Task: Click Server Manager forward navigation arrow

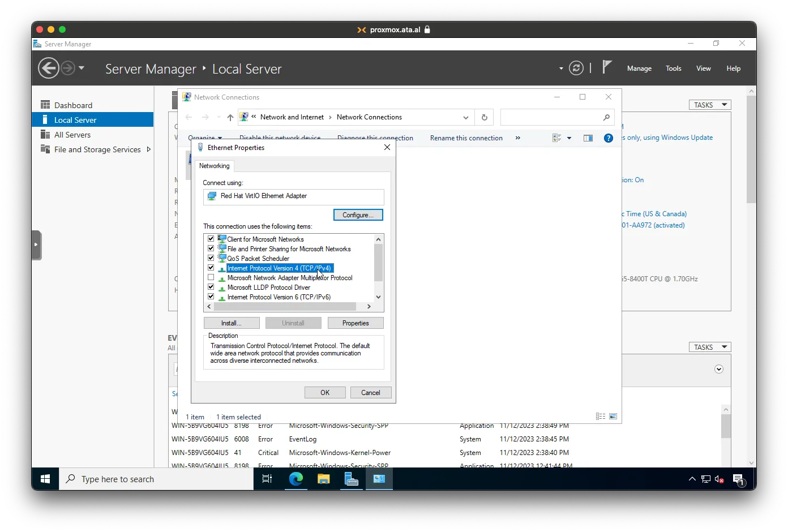Action: pos(68,68)
